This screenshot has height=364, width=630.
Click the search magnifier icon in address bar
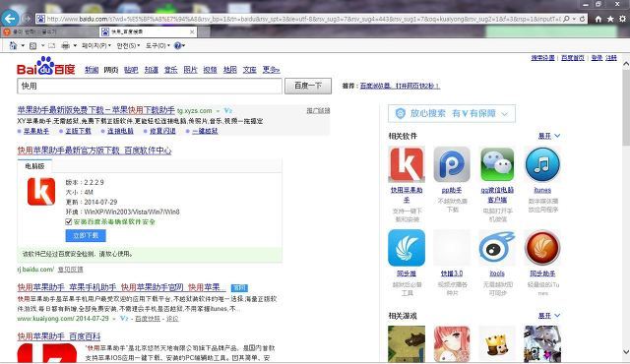click(x=567, y=19)
